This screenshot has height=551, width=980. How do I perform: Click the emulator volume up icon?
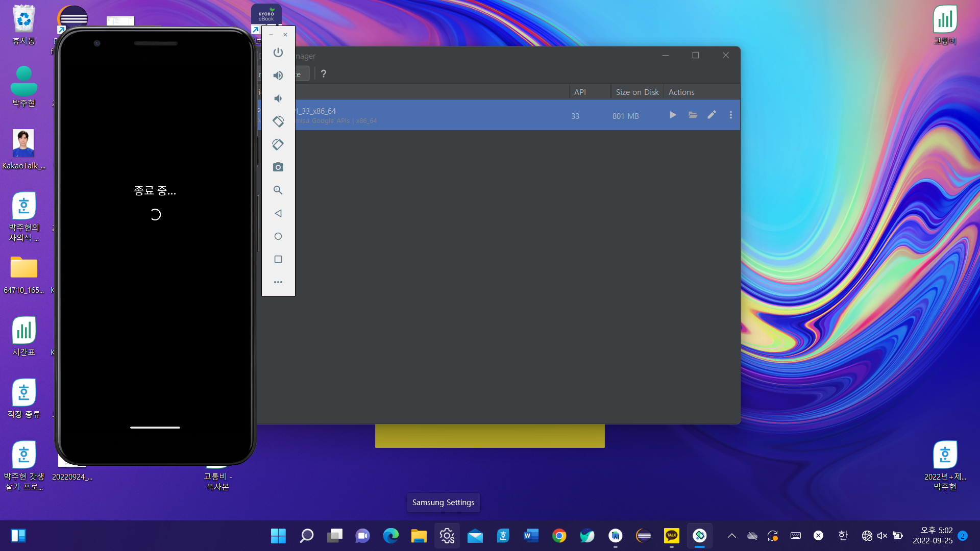point(278,76)
